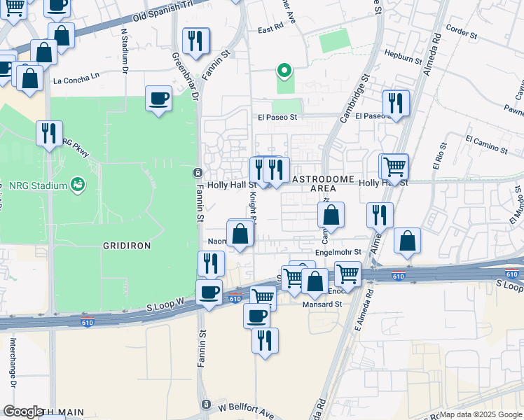Click the El Camino St street label
Image resolution: width=524 pixels, height=420 pixels.
(487, 145)
